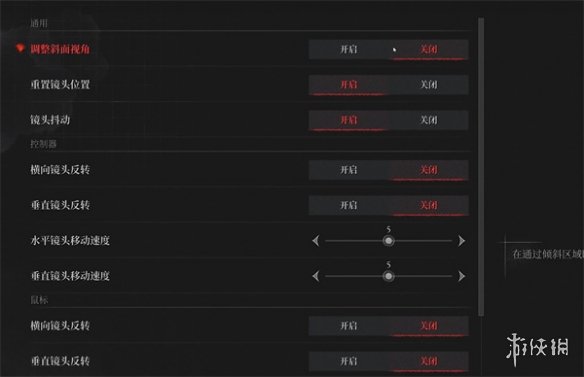
Task: Enable controller 横向镜头反转 with 开启
Action: point(349,170)
